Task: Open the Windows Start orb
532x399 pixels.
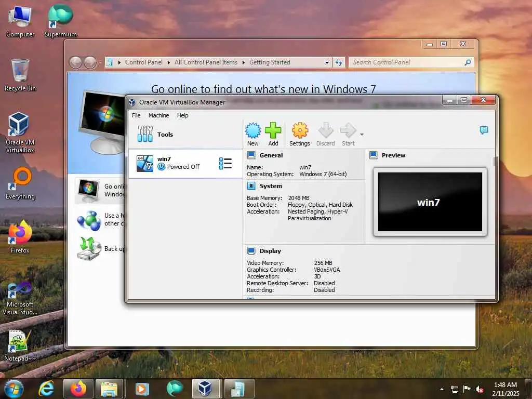Action: coord(14,389)
